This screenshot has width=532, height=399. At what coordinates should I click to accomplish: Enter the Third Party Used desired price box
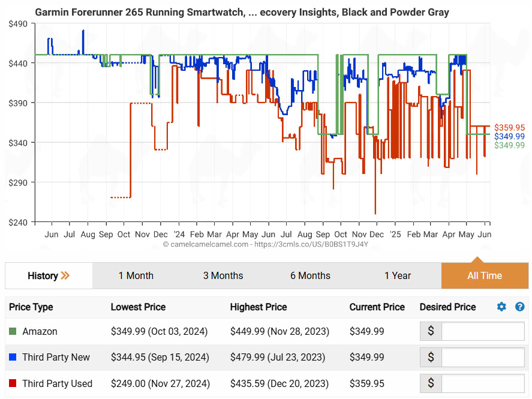pyautogui.click(x=483, y=383)
